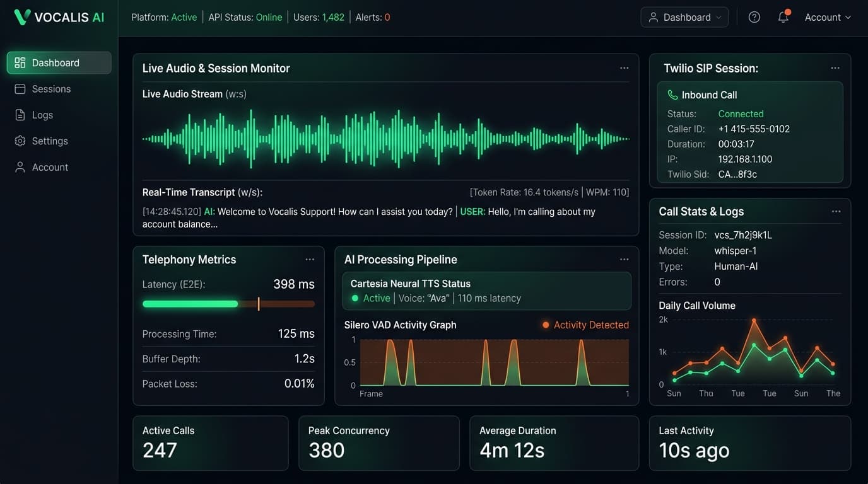
Task: Click the whisper-1 model value
Action: coord(736,251)
